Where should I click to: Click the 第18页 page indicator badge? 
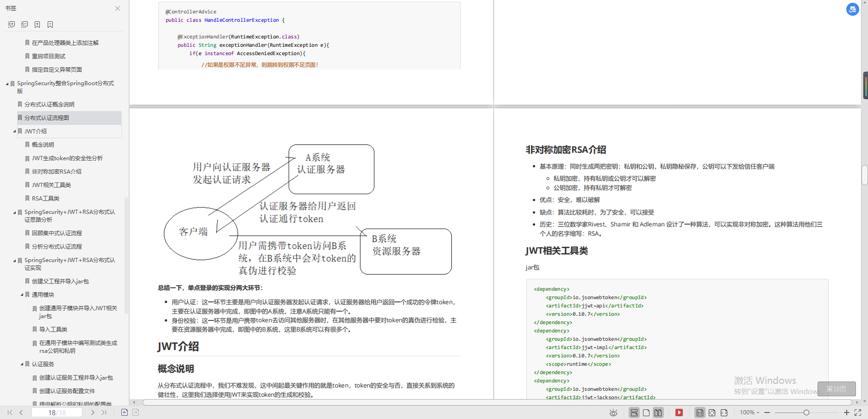(x=836, y=389)
